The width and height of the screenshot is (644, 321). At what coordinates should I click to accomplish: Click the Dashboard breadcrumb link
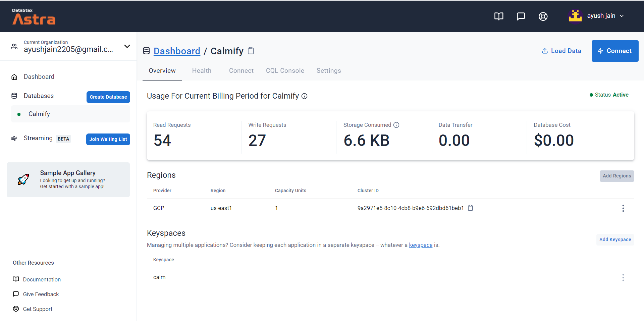[x=177, y=51]
